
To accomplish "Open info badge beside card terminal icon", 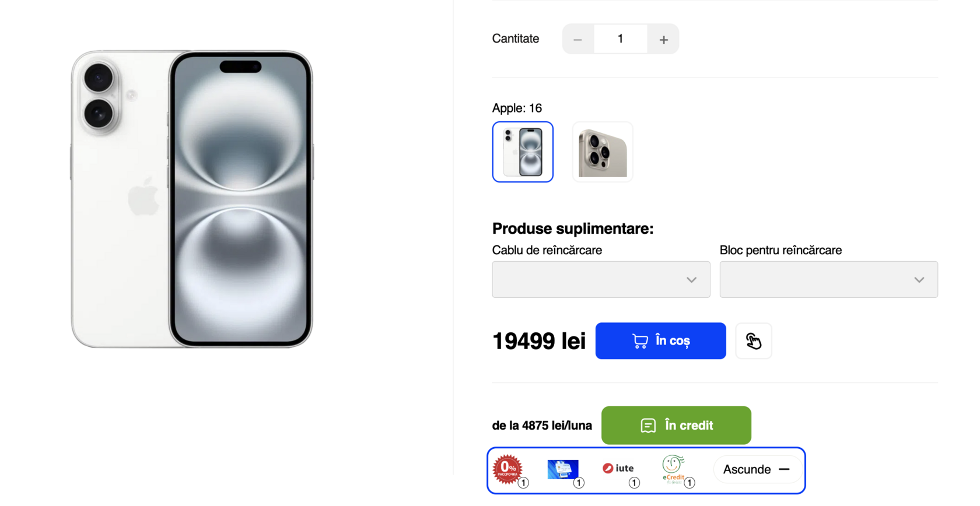I will click(579, 483).
